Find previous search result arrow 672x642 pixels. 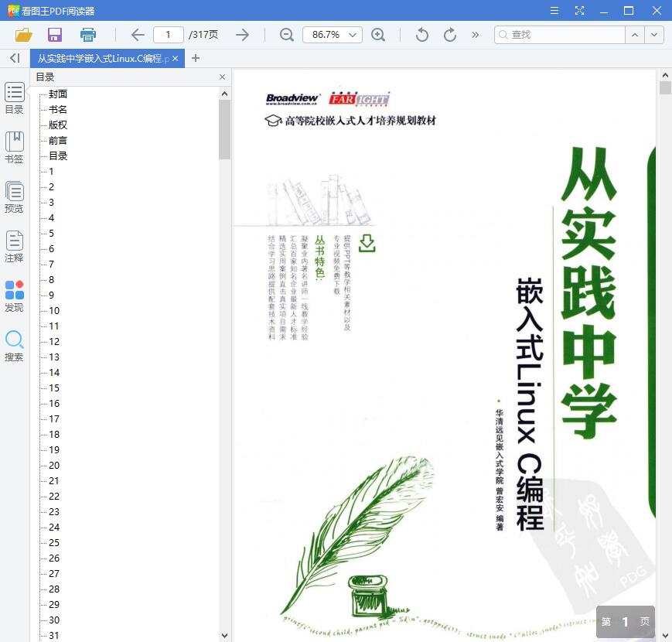click(x=635, y=35)
